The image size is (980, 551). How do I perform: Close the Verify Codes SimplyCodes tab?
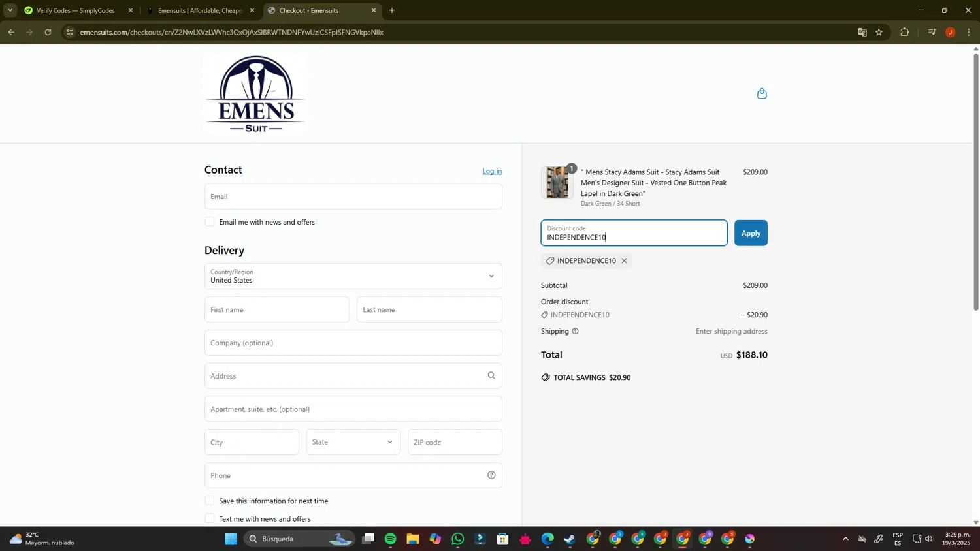[131, 10]
